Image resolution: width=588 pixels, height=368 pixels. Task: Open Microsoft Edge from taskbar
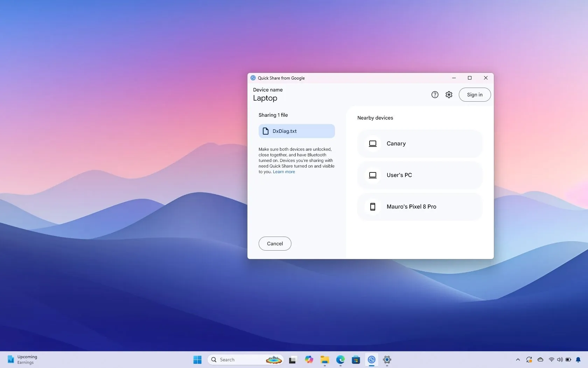340,360
